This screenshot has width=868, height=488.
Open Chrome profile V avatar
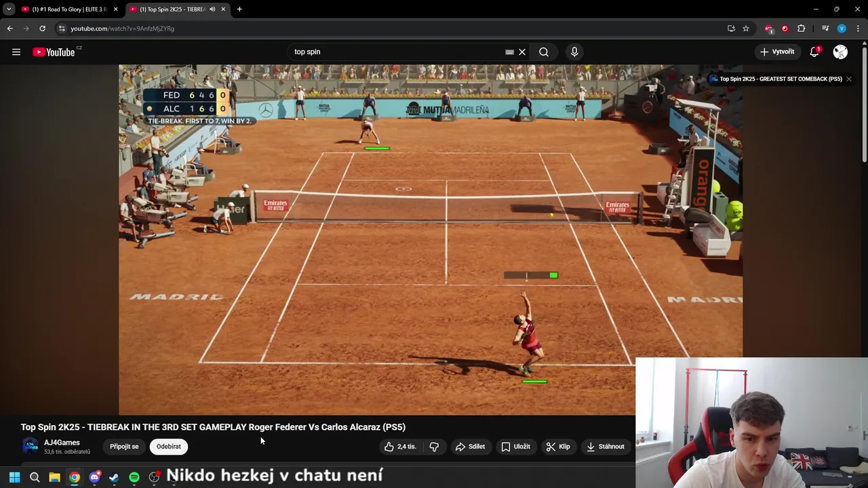point(842,28)
